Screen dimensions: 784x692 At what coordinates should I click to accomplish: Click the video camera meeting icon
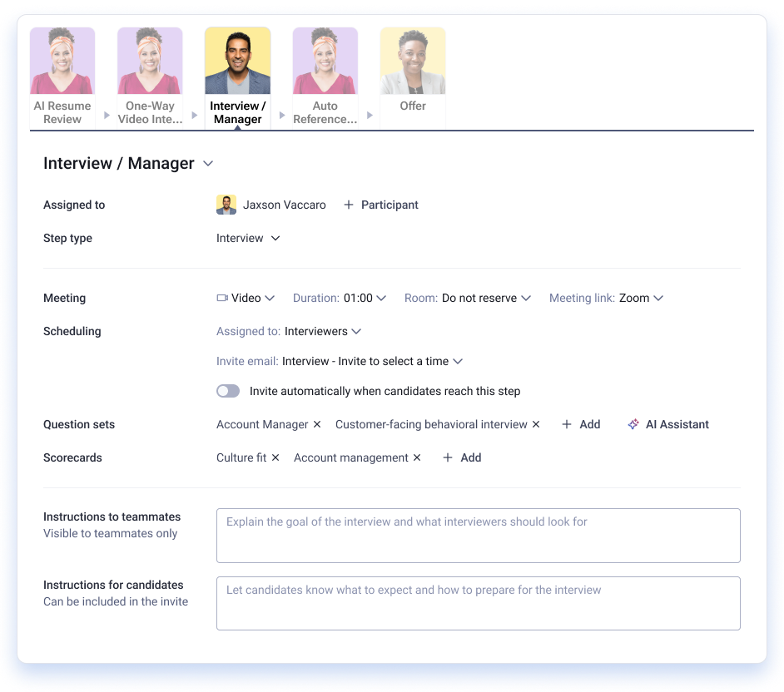coord(222,298)
